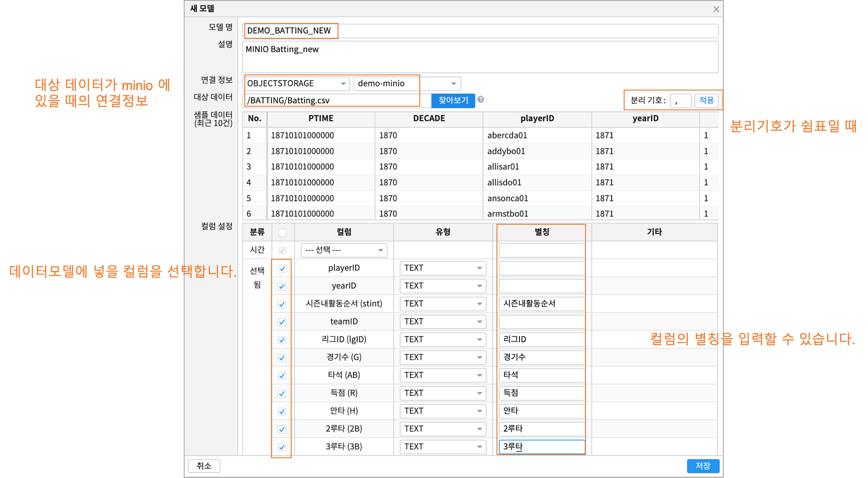
Task: Open the 안타 (H) type dropdown
Action: tap(443, 411)
